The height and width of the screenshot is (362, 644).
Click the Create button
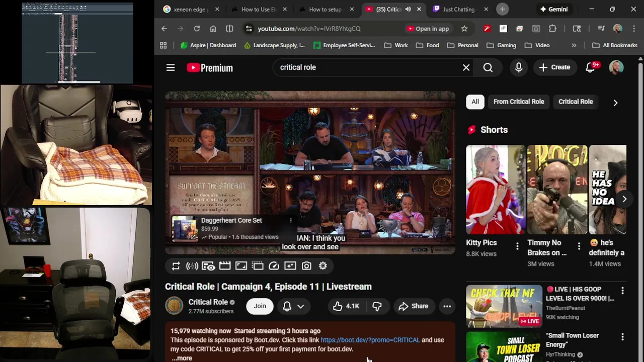tap(554, 67)
